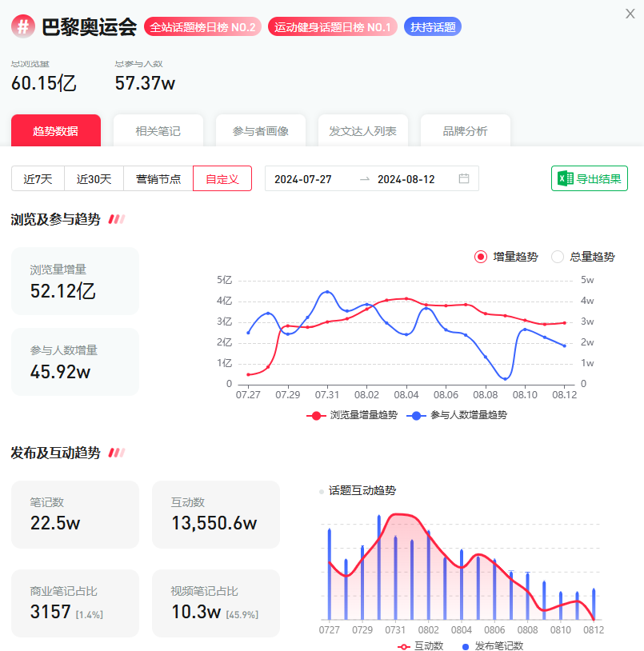Click the 全站话题榜日榜 NO.2 badge

[202, 27]
